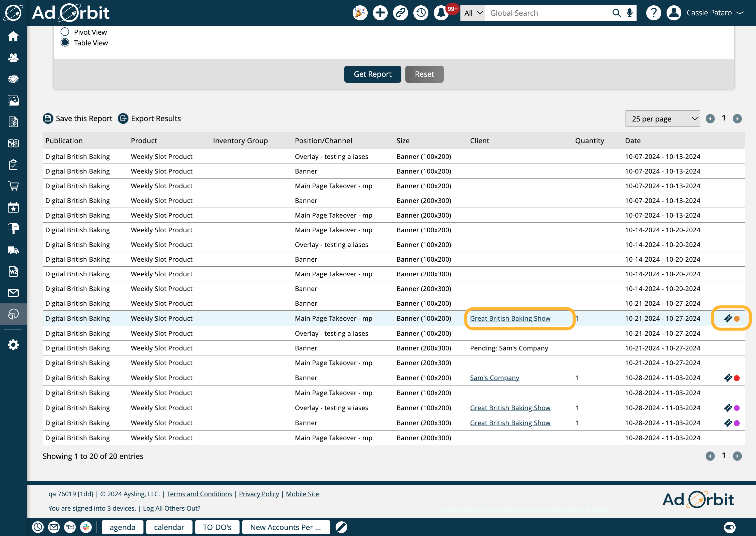
Task: Click the Slack icon in bottom bar
Action: [86, 527]
